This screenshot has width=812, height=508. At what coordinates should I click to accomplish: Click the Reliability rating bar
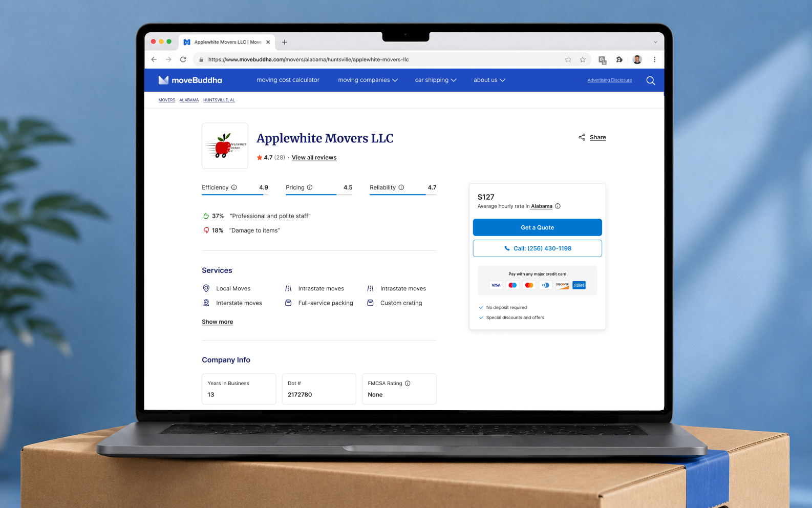coord(403,195)
